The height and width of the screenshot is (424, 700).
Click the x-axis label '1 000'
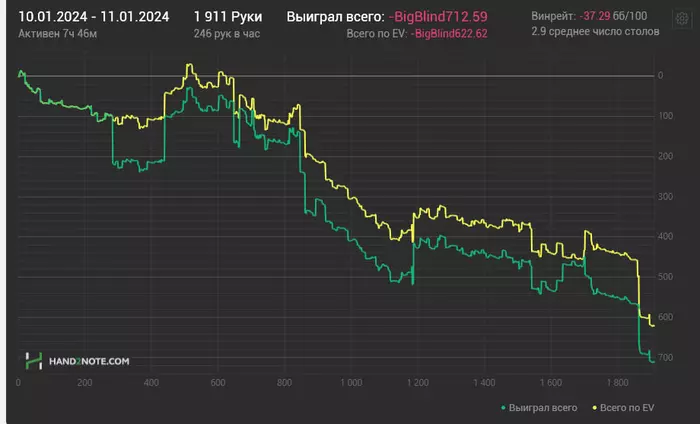pos(351,382)
